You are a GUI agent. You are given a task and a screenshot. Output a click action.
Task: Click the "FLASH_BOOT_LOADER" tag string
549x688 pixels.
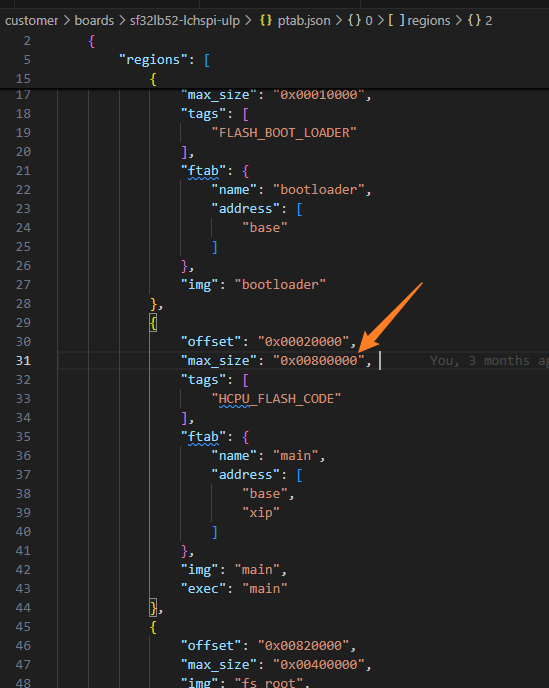284,133
